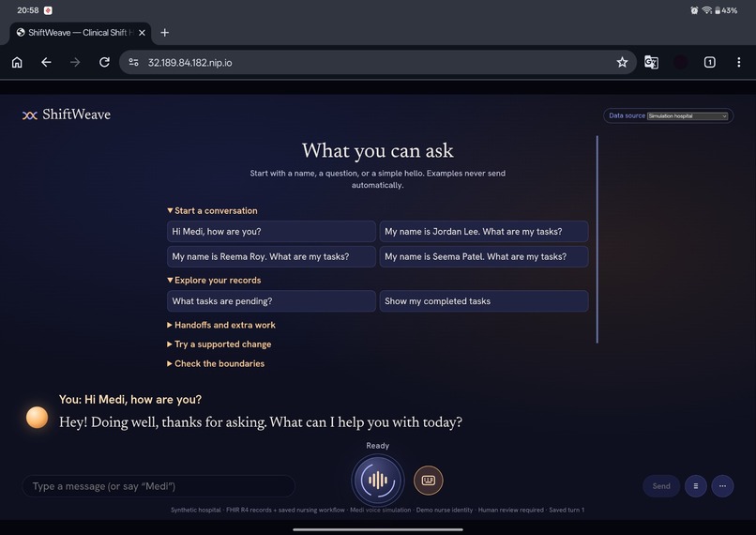The height and width of the screenshot is (535, 756).
Task: Choose 'Hi Medi, how are you?' example
Action: tap(271, 232)
